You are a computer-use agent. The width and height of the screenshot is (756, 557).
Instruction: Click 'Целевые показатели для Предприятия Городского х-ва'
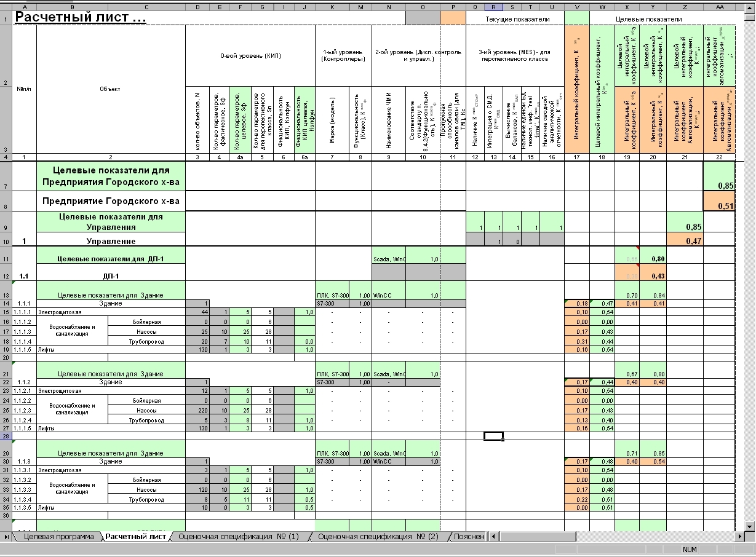click(x=111, y=175)
